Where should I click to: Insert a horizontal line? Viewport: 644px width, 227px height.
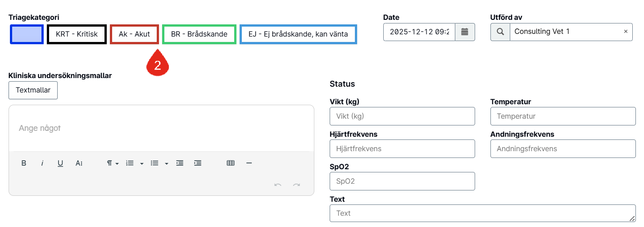pos(249,163)
